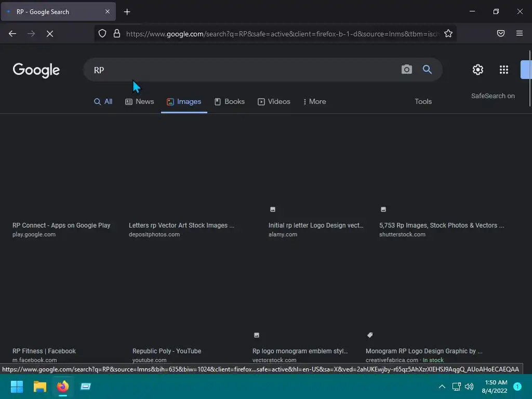Click the browser back arrow
Viewport: 532px width, 399px height.
click(x=12, y=34)
